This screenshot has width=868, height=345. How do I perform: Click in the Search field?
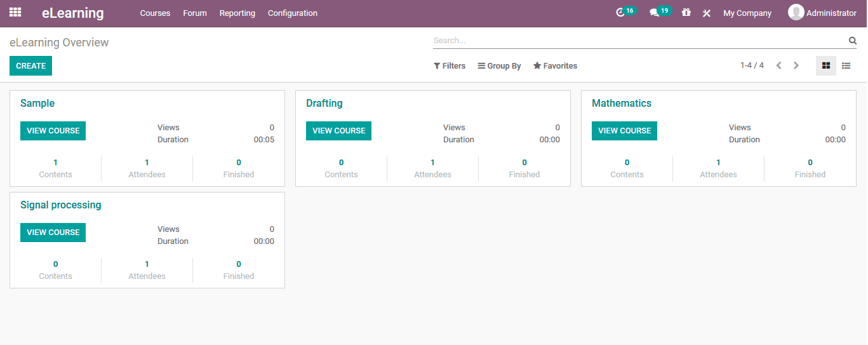tap(640, 41)
